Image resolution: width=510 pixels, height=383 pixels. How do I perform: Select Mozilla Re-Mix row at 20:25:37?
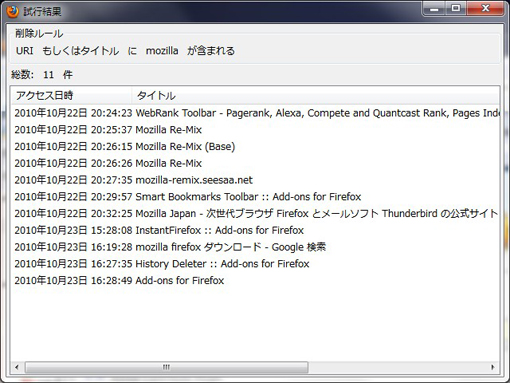click(x=255, y=130)
